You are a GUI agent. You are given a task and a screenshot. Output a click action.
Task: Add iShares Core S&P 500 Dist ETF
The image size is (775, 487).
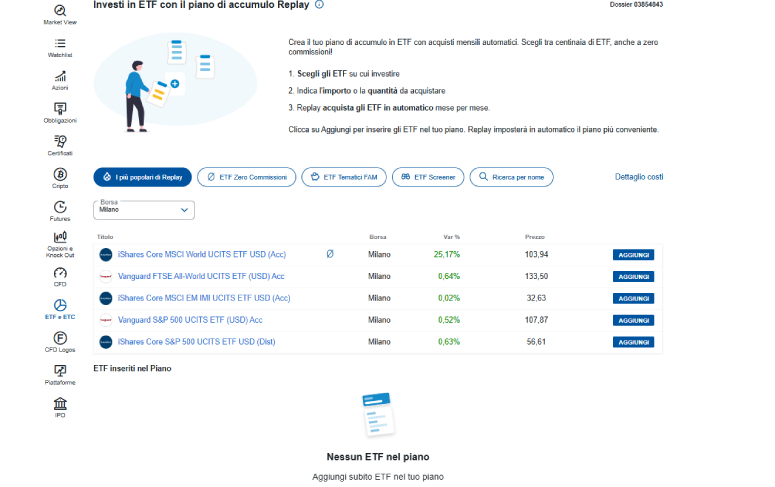point(634,342)
